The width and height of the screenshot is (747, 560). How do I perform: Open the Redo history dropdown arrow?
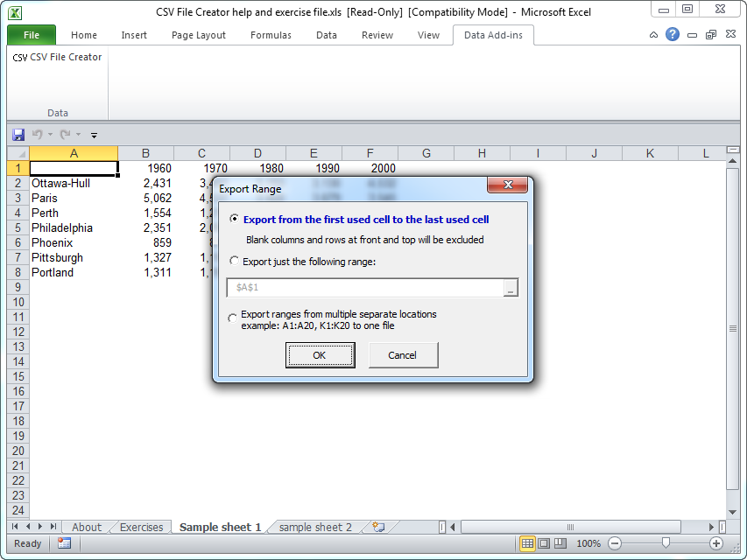pos(78,135)
